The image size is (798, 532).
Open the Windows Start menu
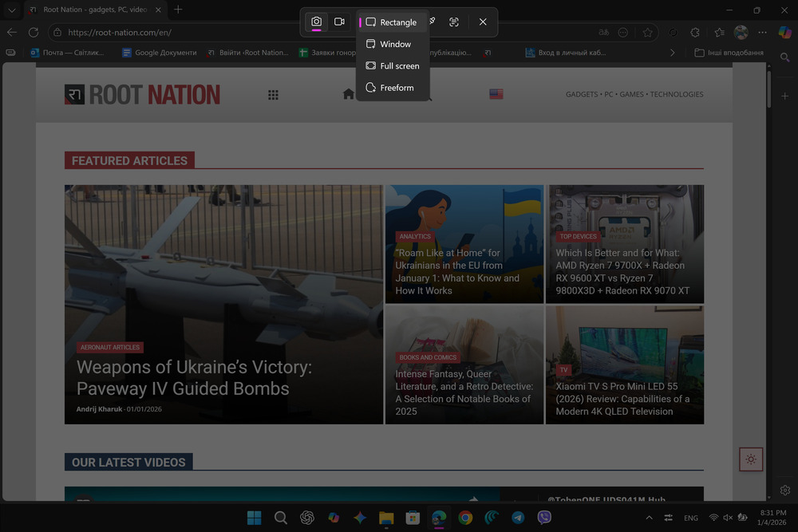[x=254, y=518]
